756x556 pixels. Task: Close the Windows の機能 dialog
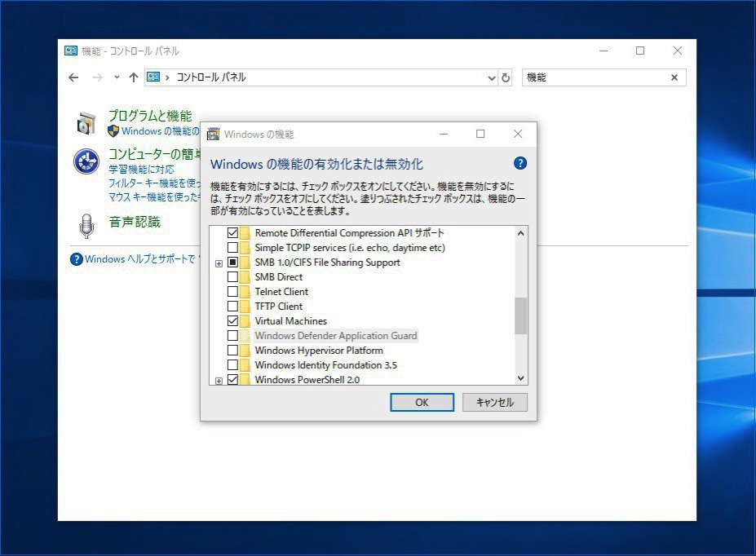[x=518, y=134]
